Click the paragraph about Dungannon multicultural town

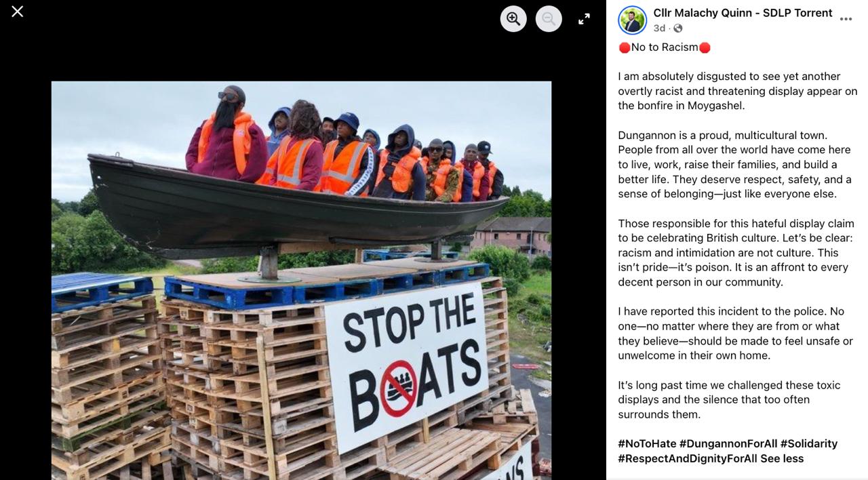click(736, 165)
